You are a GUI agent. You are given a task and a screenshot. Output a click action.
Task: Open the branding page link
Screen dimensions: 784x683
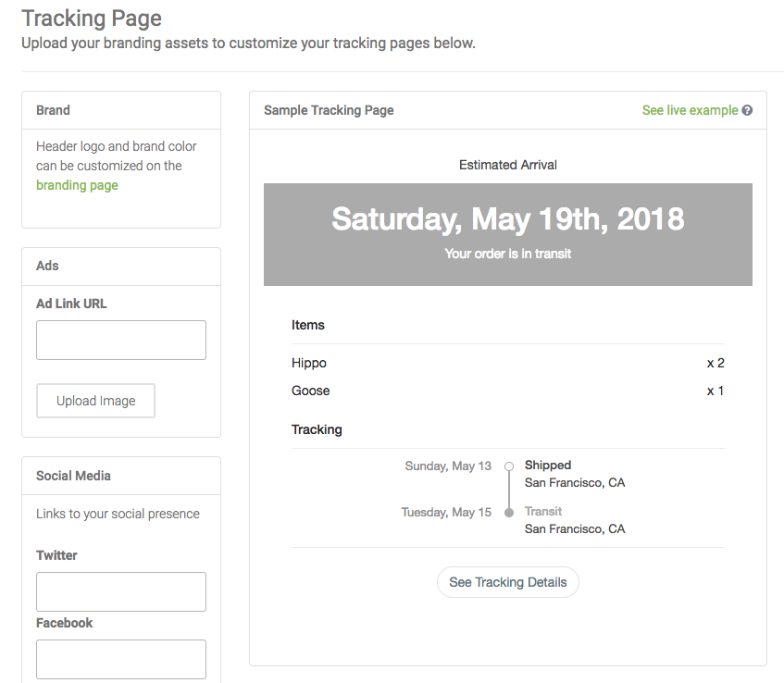(x=77, y=185)
